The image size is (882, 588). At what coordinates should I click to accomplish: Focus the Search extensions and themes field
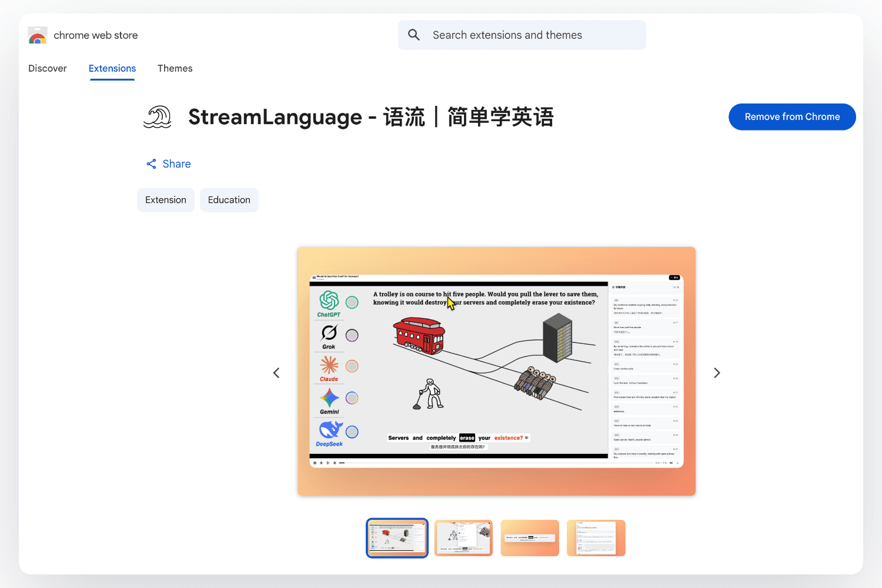pos(529,35)
